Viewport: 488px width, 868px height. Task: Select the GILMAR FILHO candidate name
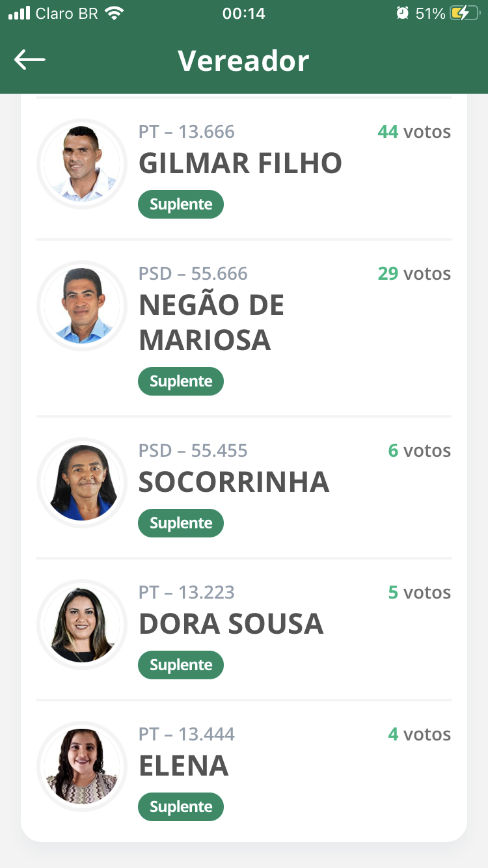(240, 163)
